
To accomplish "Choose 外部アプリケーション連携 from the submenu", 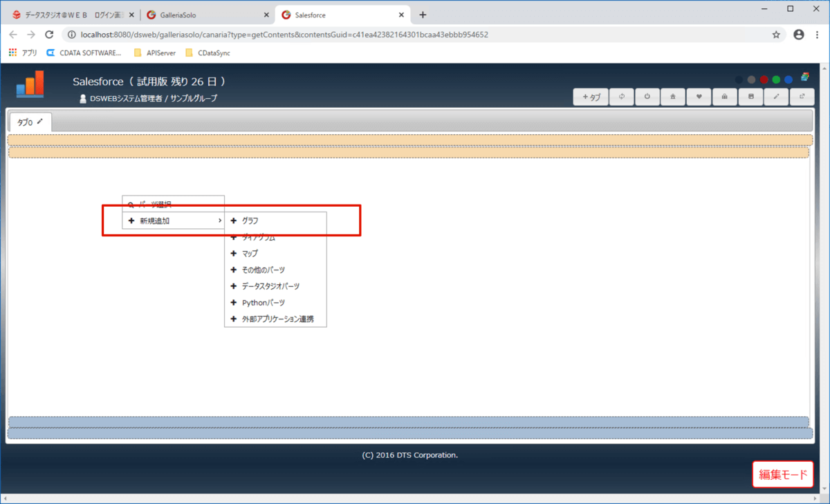I will pyautogui.click(x=275, y=319).
